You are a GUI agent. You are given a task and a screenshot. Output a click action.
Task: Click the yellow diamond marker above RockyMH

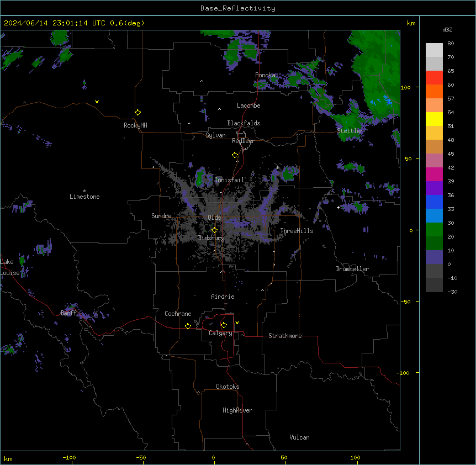coord(137,113)
